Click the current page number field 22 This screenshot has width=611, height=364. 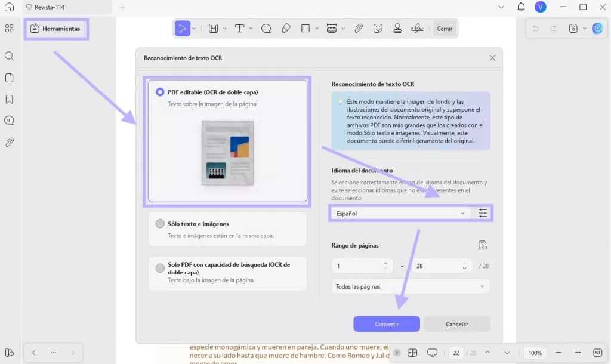pos(456,353)
